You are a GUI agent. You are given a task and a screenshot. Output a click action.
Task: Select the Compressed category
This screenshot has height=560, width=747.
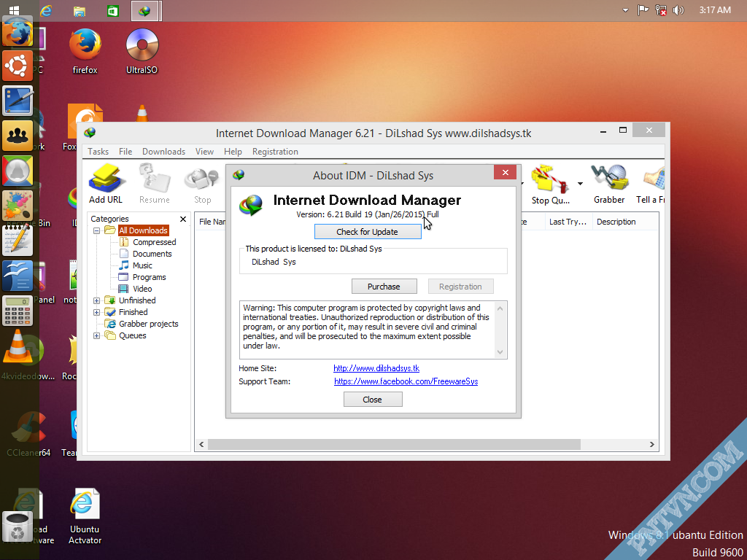pos(155,242)
